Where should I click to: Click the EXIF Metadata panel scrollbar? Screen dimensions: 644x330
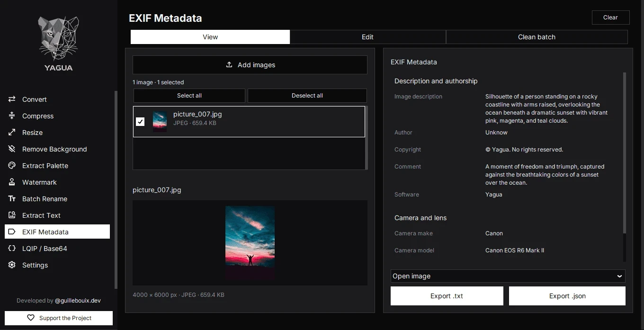(x=625, y=152)
